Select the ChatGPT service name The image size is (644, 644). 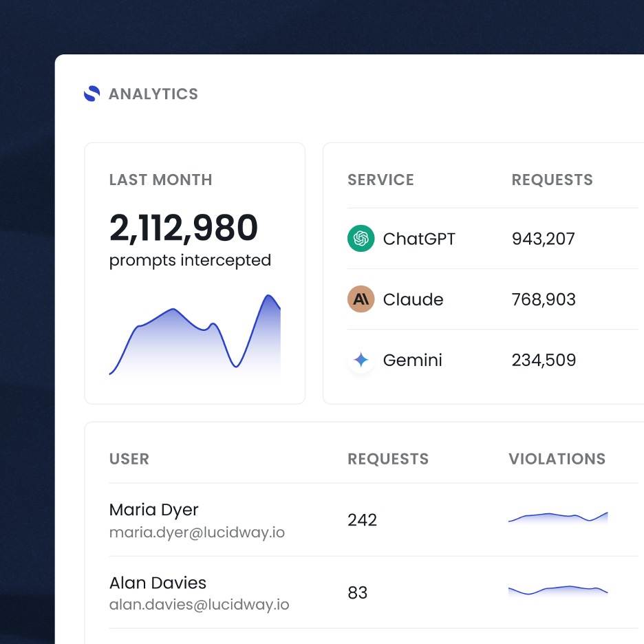419,239
